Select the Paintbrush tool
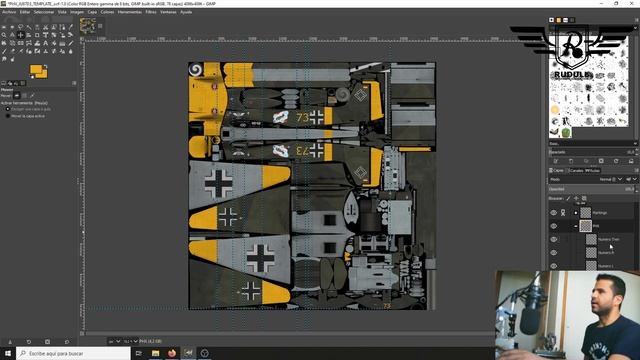 tap(4, 51)
